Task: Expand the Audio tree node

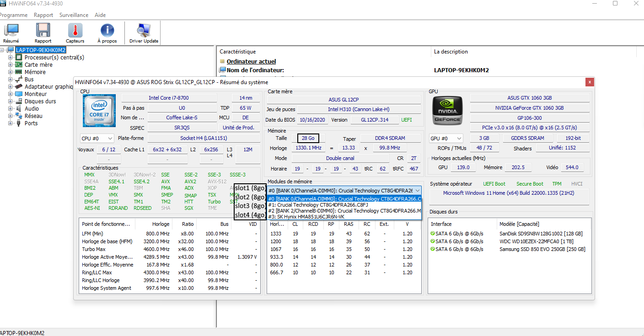Action: point(11,109)
